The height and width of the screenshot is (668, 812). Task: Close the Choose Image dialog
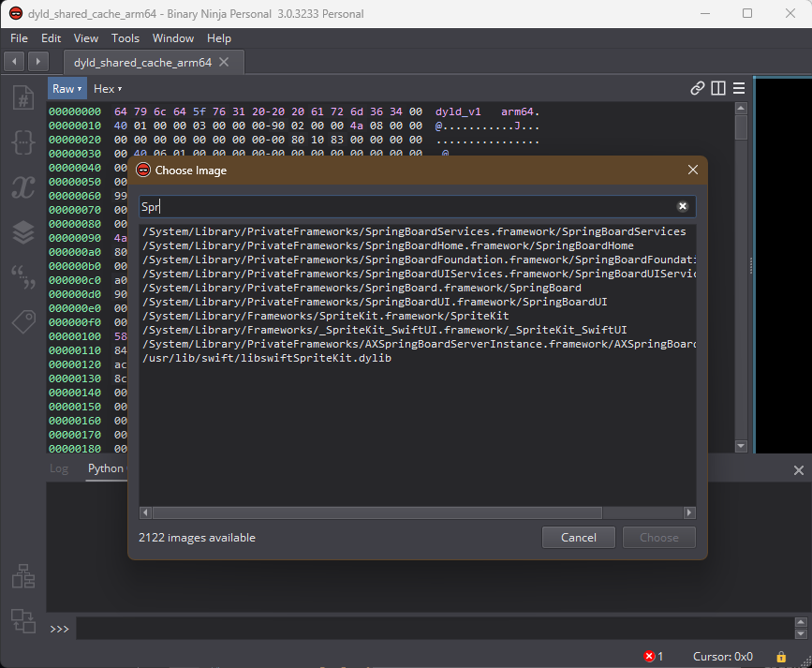point(693,170)
